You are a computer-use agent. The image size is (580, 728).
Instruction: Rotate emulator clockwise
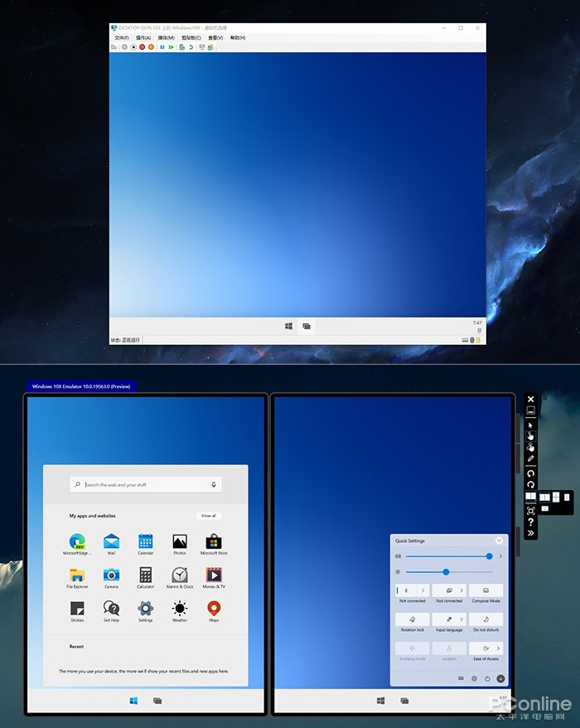tap(530, 485)
